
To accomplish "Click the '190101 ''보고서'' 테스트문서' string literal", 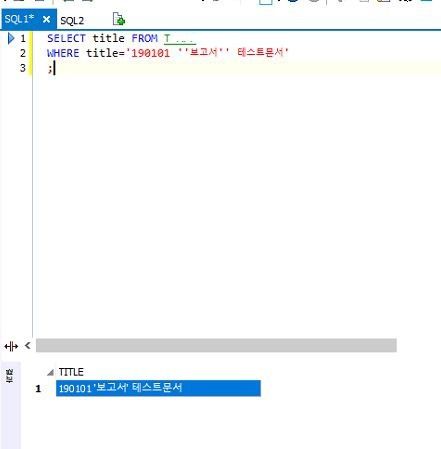I will tap(207, 53).
